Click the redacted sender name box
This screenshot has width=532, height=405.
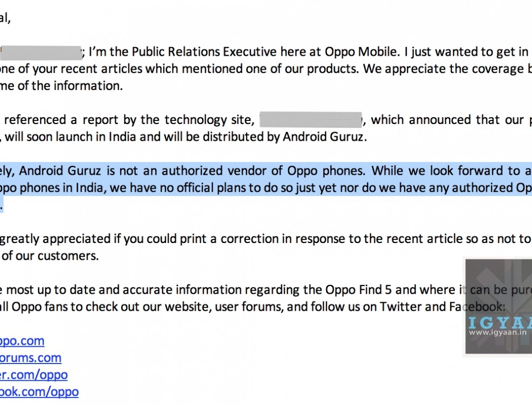[41, 52]
